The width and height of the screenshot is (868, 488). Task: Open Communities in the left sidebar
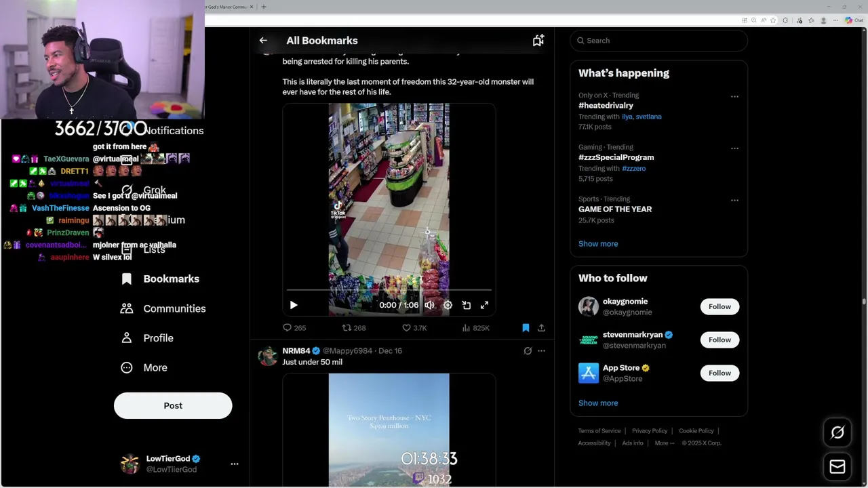click(x=163, y=308)
